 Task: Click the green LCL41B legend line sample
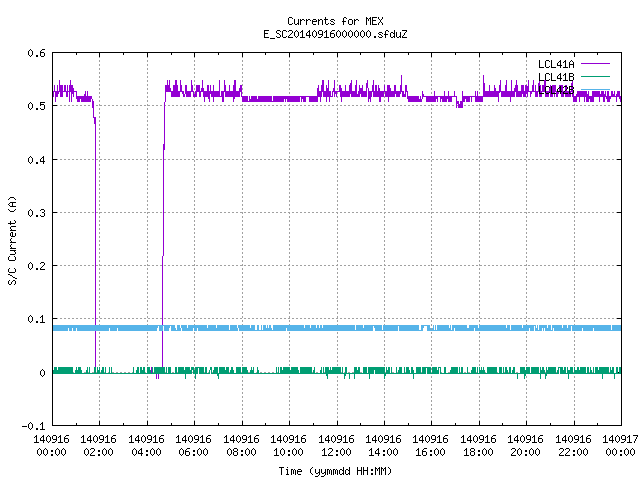tap(595, 76)
